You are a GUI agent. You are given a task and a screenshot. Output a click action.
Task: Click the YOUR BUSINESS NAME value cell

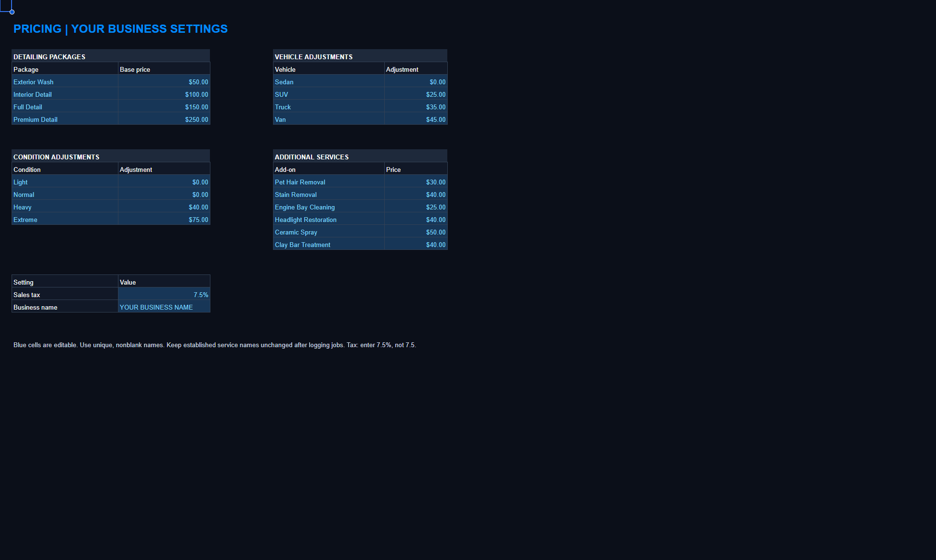[x=164, y=307]
